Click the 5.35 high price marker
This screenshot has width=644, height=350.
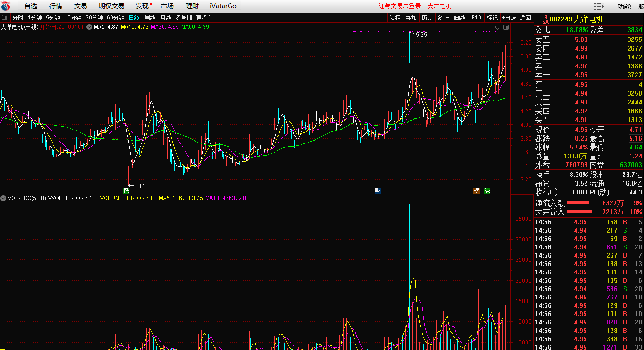point(421,35)
